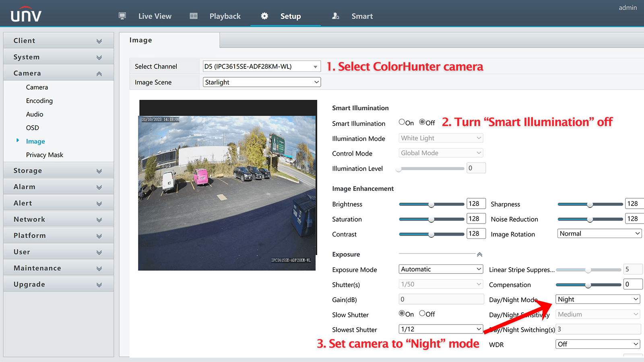Expand the Network menu section

click(x=58, y=219)
